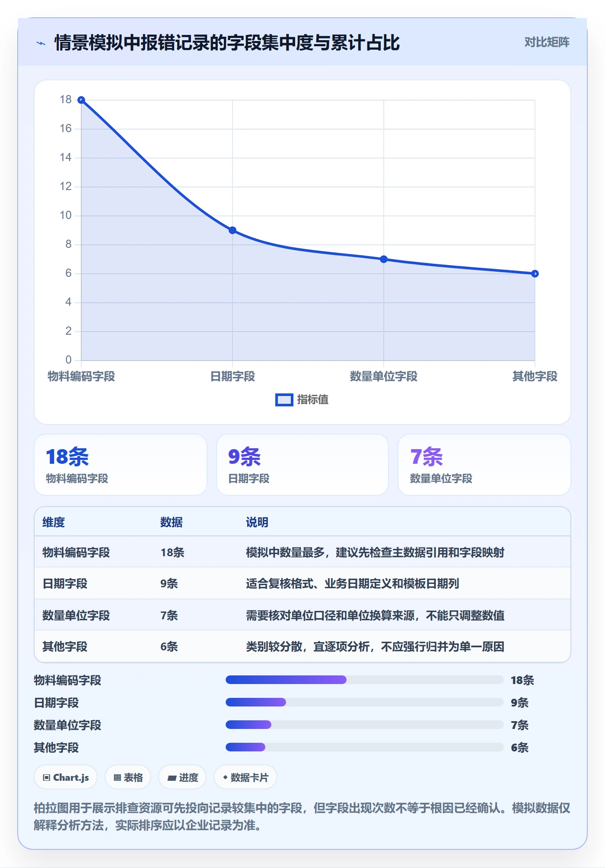
Task: Click the lightning icon beside the title
Action: click(41, 43)
